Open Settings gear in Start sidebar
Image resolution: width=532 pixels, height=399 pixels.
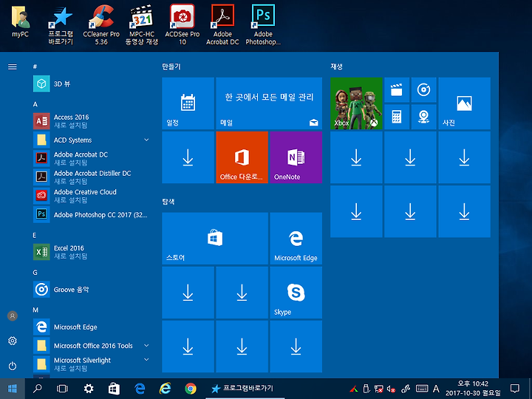(x=13, y=341)
